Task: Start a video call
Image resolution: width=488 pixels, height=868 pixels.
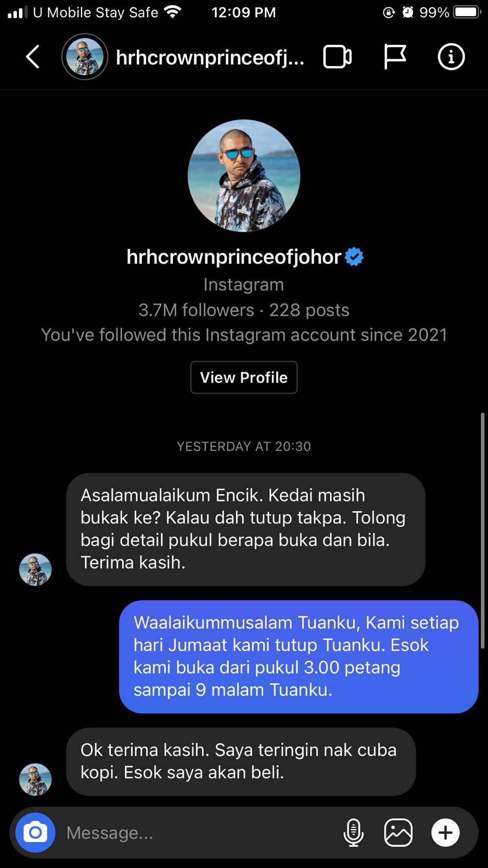Action: pos(337,57)
